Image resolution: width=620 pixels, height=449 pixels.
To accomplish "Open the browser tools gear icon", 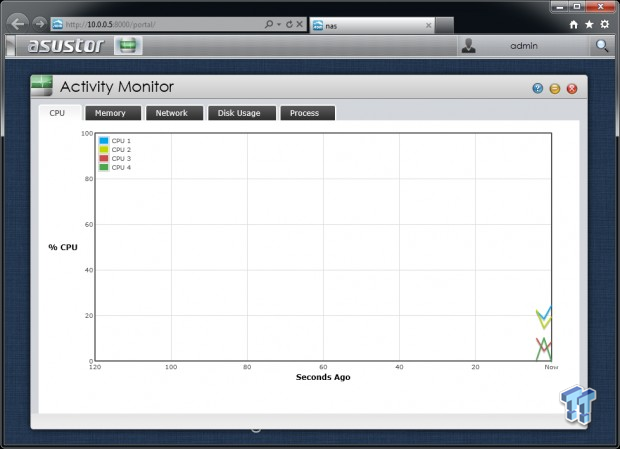I will 605,24.
